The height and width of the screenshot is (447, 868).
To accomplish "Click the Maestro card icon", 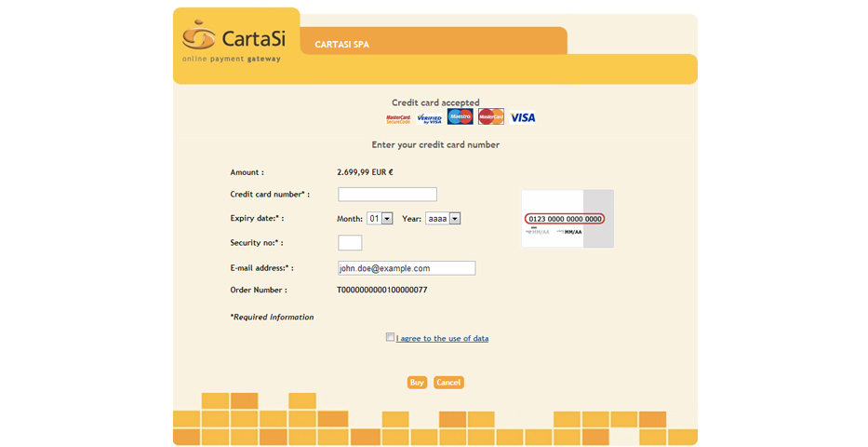I will click(x=460, y=117).
